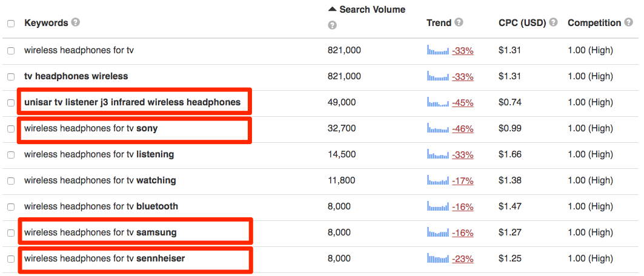Check the 'wireless headphones for tv sony' row
644x276 pixels.
coord(11,129)
